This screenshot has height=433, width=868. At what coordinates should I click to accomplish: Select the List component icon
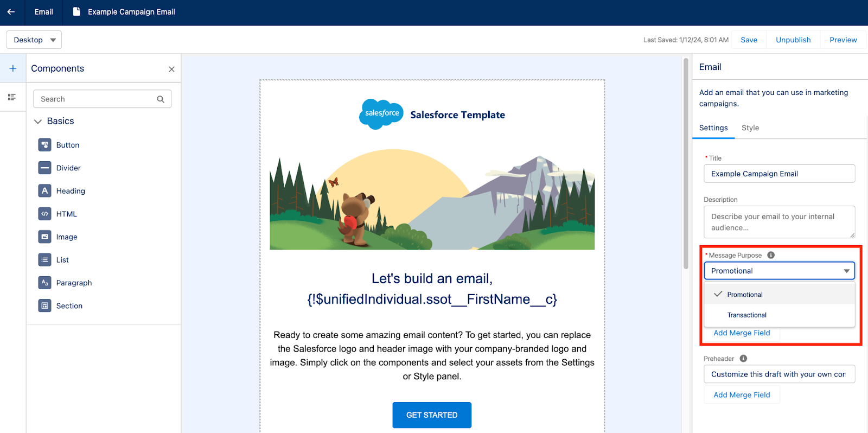(x=44, y=260)
